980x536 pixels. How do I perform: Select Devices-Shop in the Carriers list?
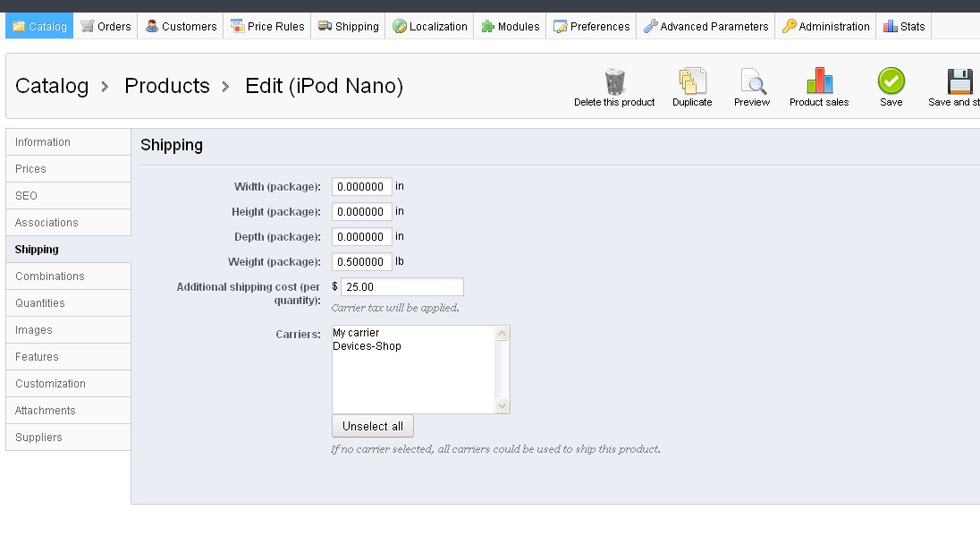click(x=413, y=346)
